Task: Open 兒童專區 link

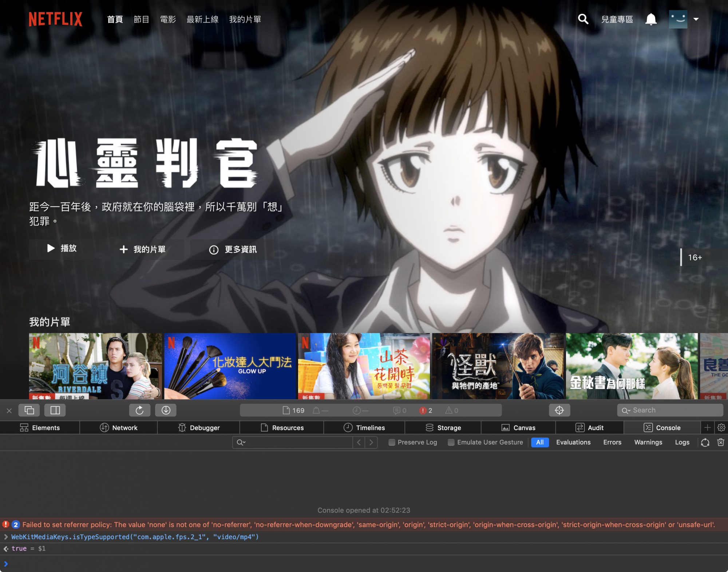Action: (x=617, y=19)
